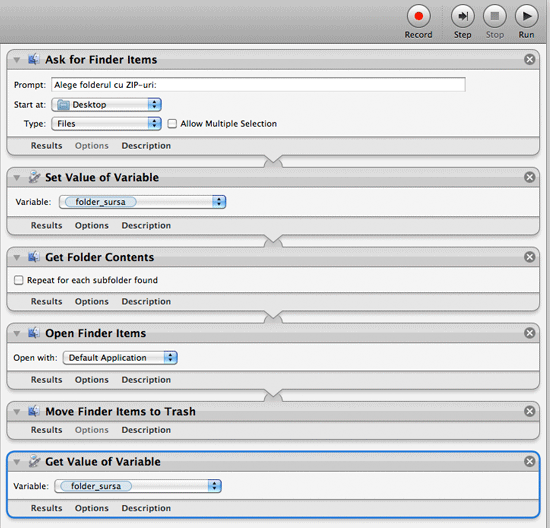Open the Type Files dropdown

106,123
